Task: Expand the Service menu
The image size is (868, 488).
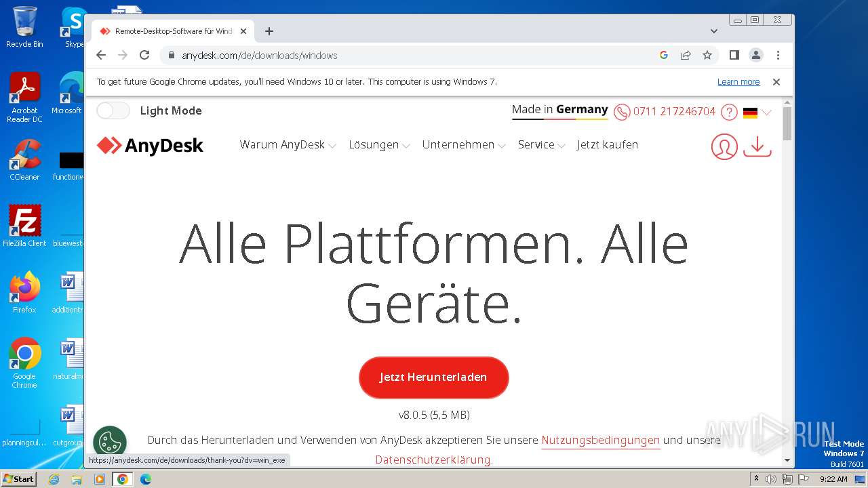Action: coord(541,145)
